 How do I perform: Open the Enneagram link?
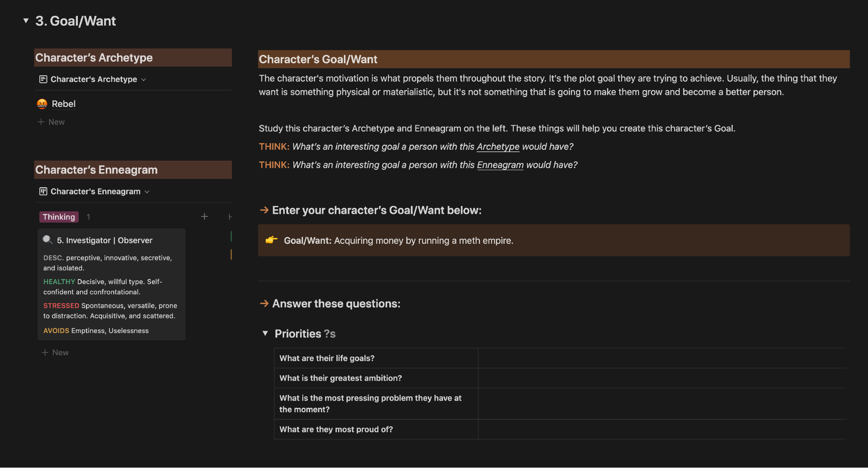[500, 165]
